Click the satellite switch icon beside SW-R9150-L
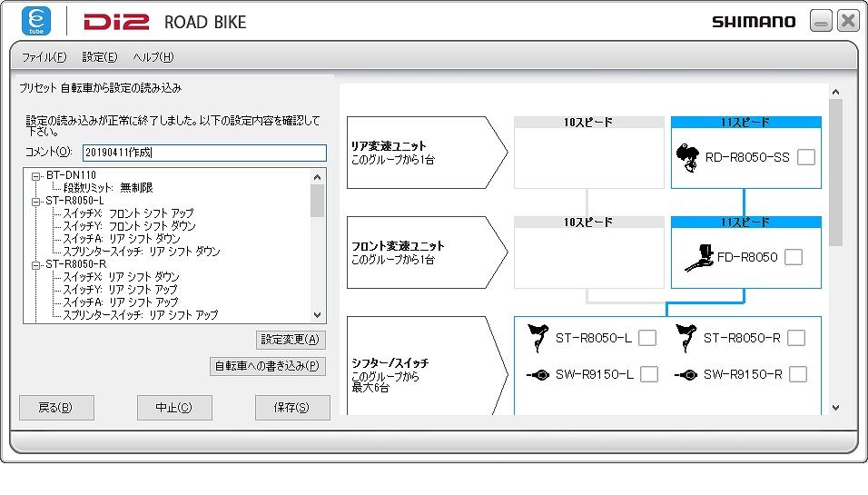The height and width of the screenshot is (495, 868). [x=538, y=375]
